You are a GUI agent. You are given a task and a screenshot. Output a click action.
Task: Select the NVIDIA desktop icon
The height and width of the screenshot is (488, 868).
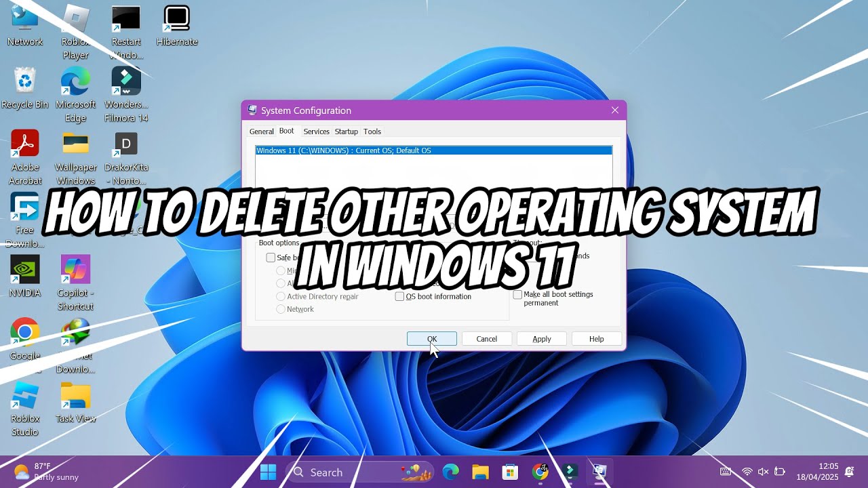pos(25,277)
